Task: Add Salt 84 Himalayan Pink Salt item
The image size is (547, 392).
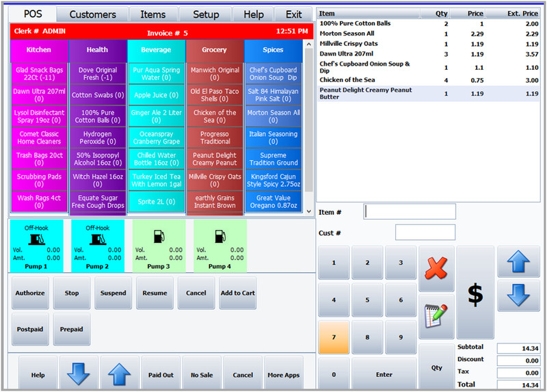Action: pos(273,95)
